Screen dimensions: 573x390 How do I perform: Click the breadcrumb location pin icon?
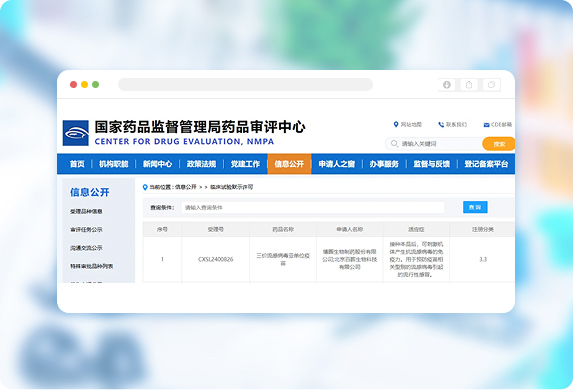[145, 187]
